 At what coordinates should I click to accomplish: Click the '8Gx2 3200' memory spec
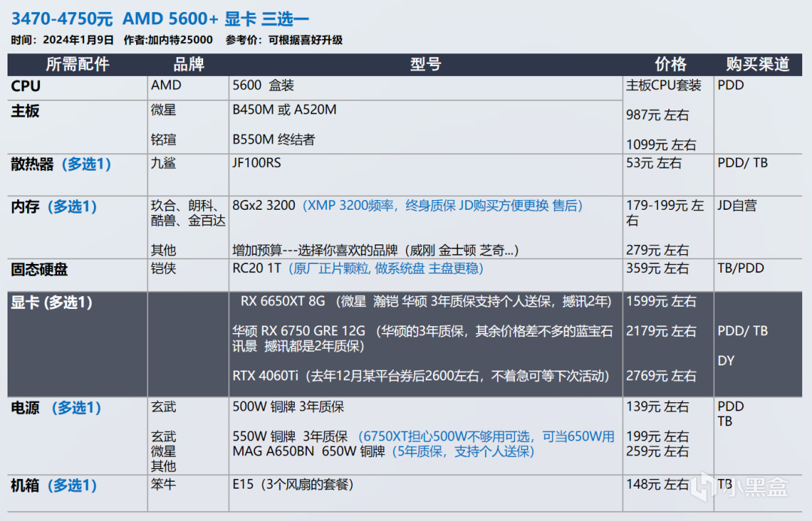(264, 205)
